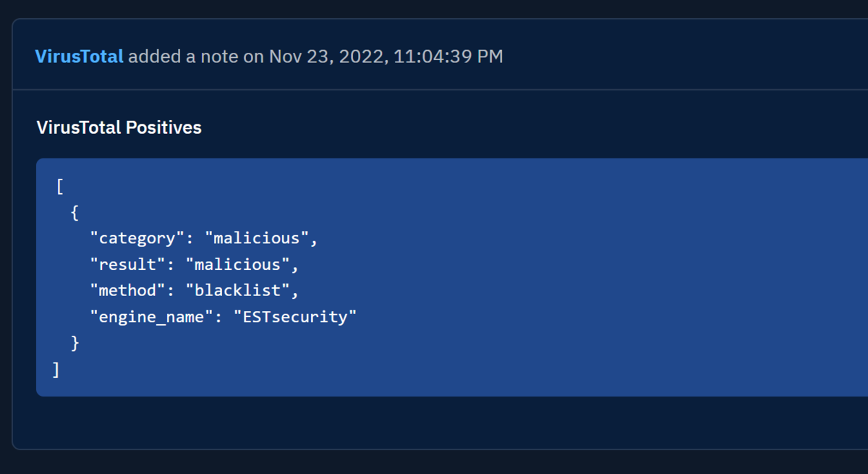Screen dimensions: 868x474
Task: Click the dark page background below the note card
Action: [x=434, y=463]
